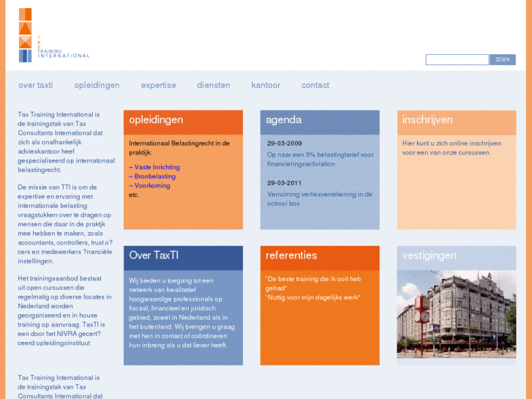
Task: Open the over taxti menu item
Action: pos(36,85)
